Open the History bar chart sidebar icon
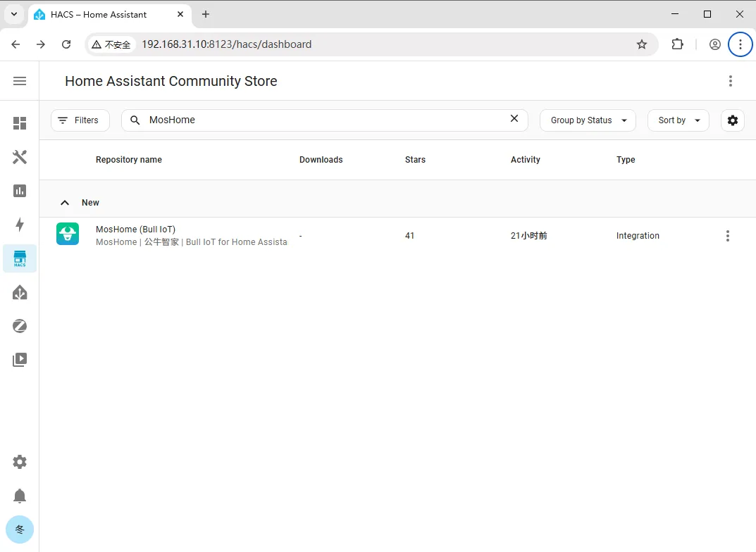Image resolution: width=756 pixels, height=552 pixels. pyautogui.click(x=20, y=191)
